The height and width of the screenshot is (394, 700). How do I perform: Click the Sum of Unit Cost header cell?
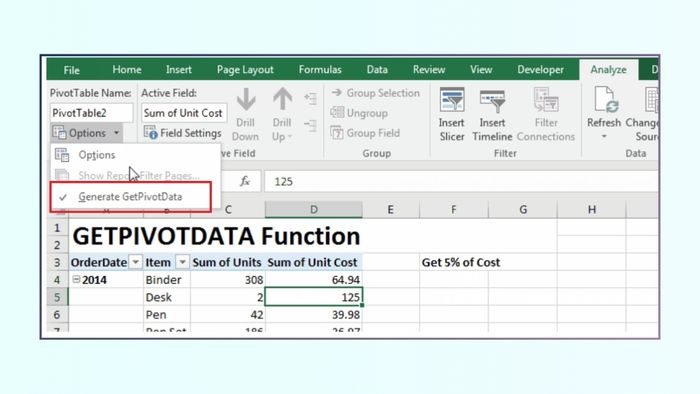click(314, 262)
